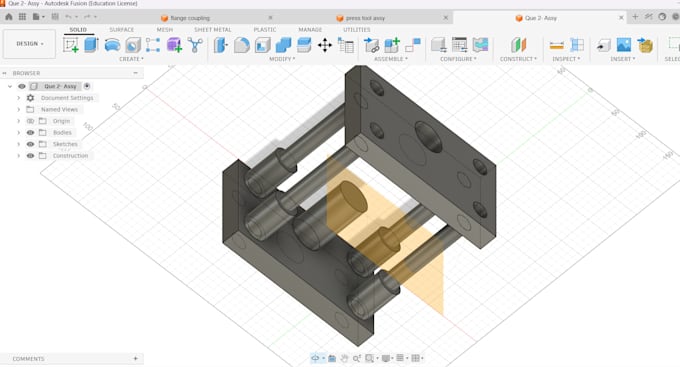Open the Change Parameters table icon

tap(346, 45)
